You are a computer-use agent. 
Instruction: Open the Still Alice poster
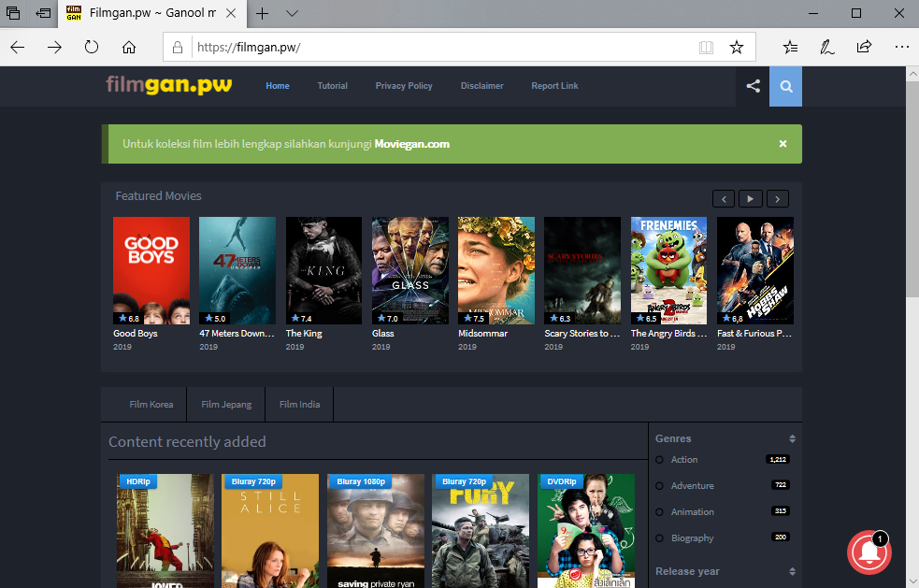[x=270, y=531]
